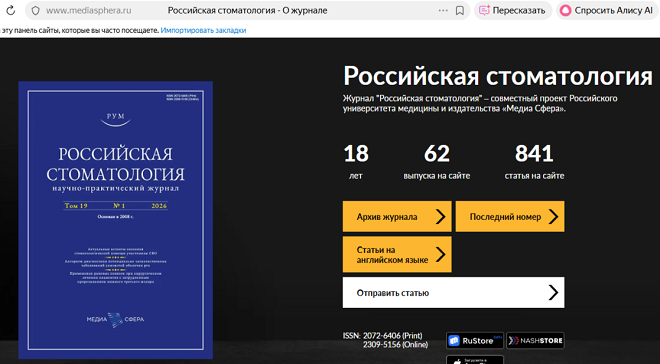Open Статьи на английском языке
Screen dimensions: 660x364
coord(397,255)
